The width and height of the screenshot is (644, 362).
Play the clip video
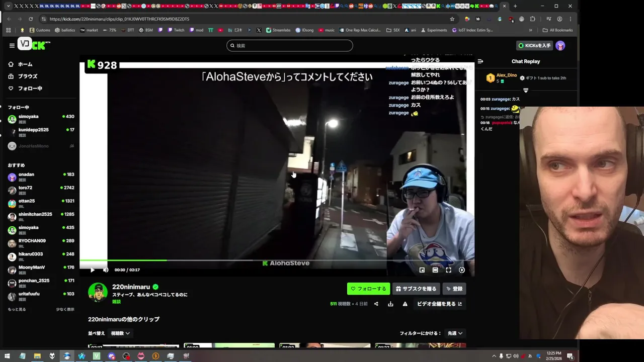point(93,270)
